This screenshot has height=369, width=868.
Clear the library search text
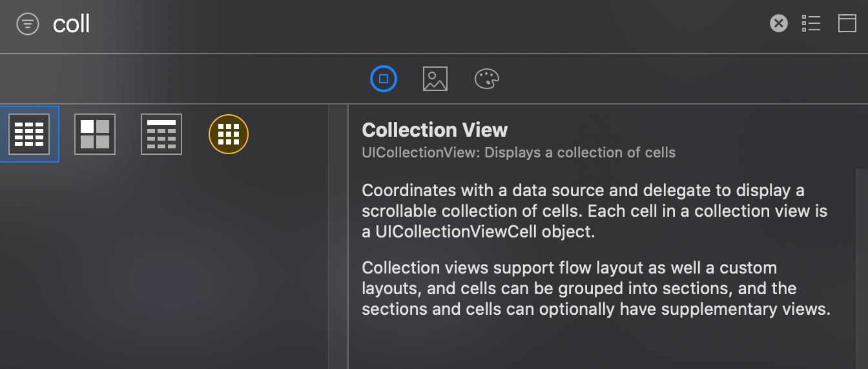pos(779,24)
